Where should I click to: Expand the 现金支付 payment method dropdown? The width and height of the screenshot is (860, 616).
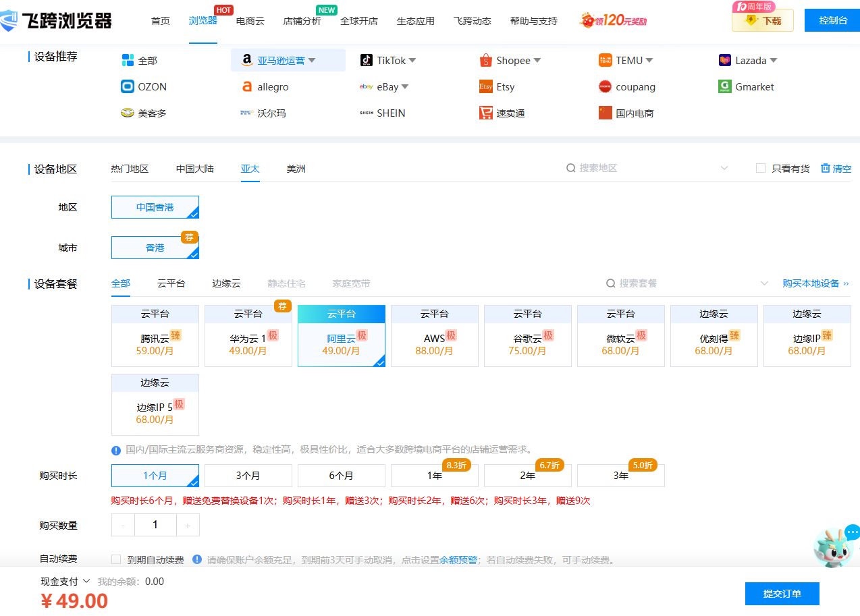point(86,582)
